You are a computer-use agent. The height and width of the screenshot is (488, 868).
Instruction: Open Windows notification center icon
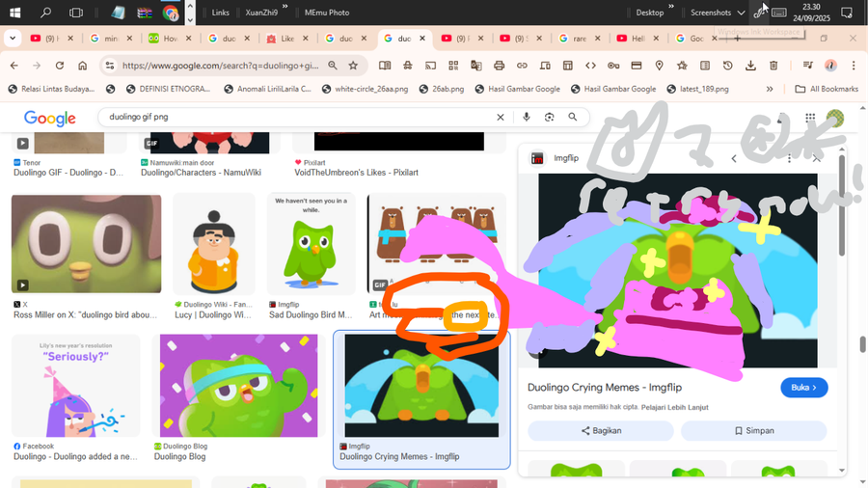(x=847, y=13)
